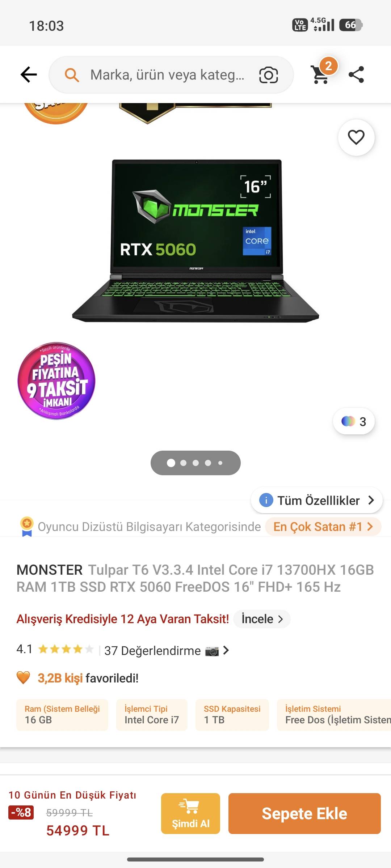
Task: Tap the Şimdi Al buy now button
Action: coord(190,813)
